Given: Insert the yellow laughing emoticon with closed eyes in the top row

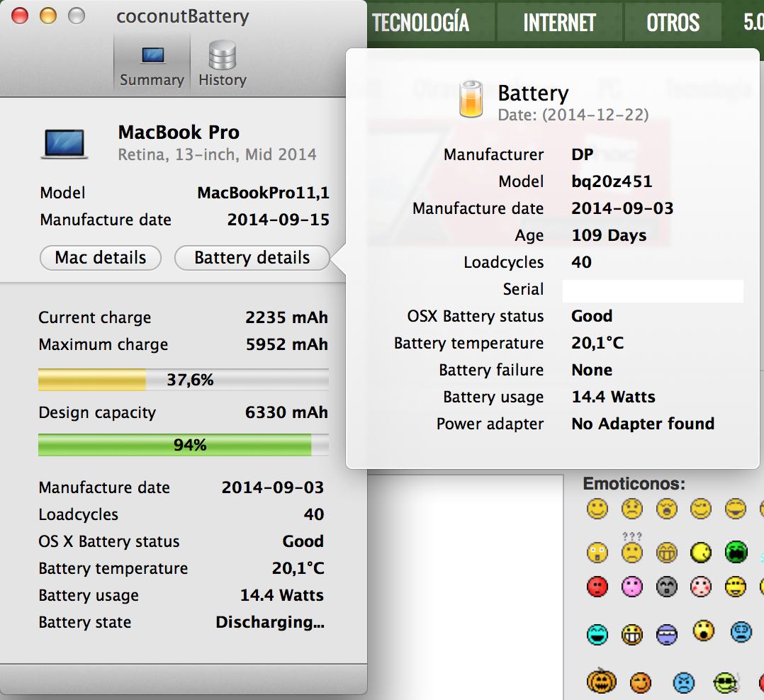Looking at the screenshot, I should 735,509.
